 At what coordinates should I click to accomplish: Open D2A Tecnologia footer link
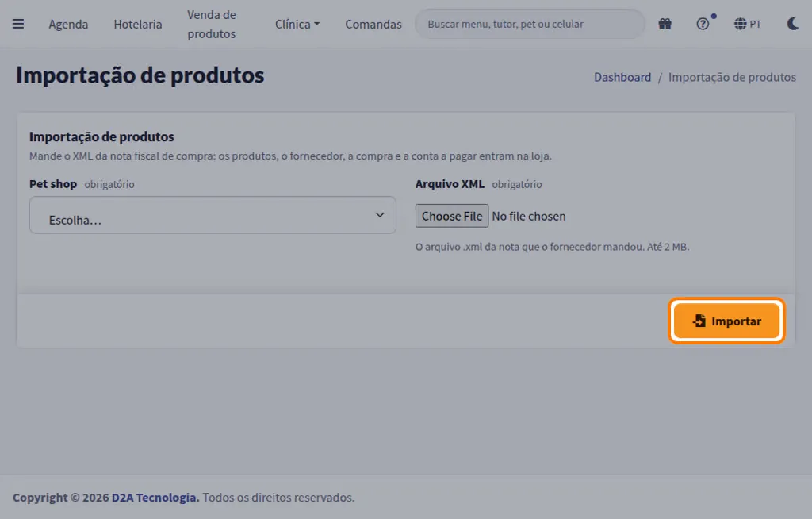[x=155, y=498]
